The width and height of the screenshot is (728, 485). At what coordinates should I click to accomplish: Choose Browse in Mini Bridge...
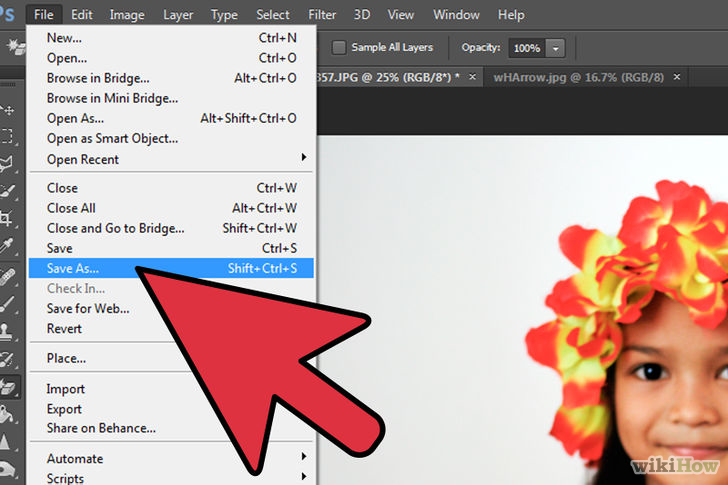point(171,98)
